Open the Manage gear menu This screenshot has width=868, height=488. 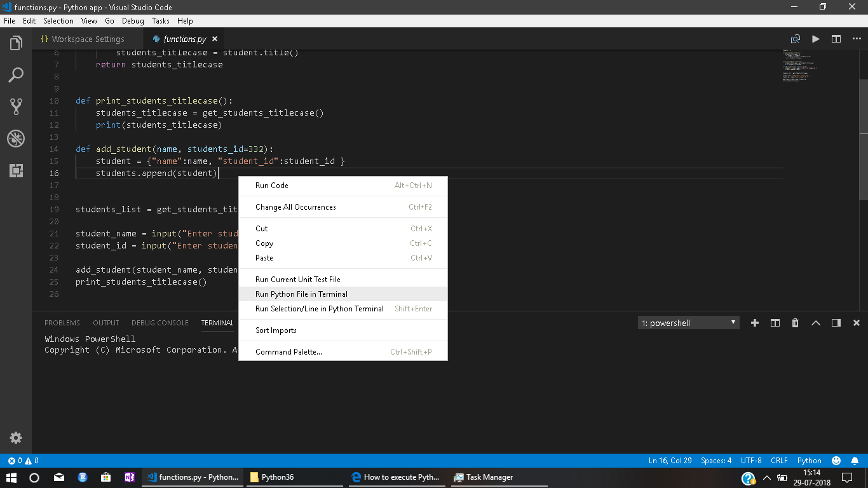[16, 438]
